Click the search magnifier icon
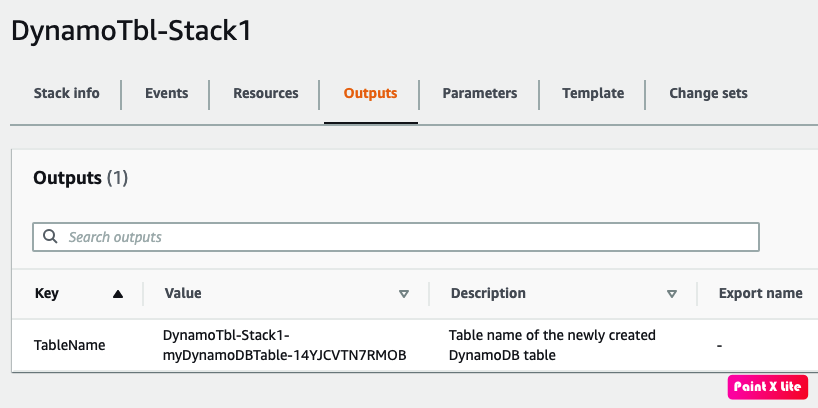Image resolution: width=818 pixels, height=408 pixels. pyautogui.click(x=50, y=237)
